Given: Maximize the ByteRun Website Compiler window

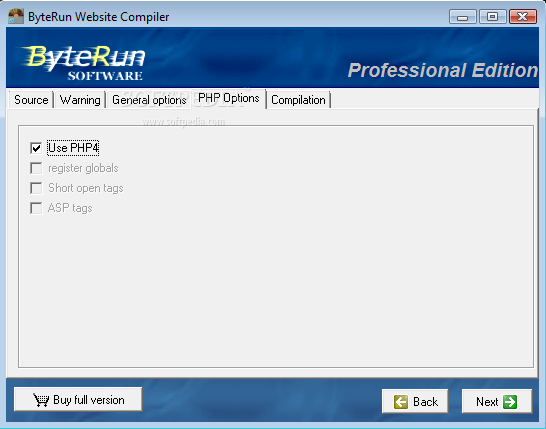Looking at the screenshot, I should pos(492,16).
